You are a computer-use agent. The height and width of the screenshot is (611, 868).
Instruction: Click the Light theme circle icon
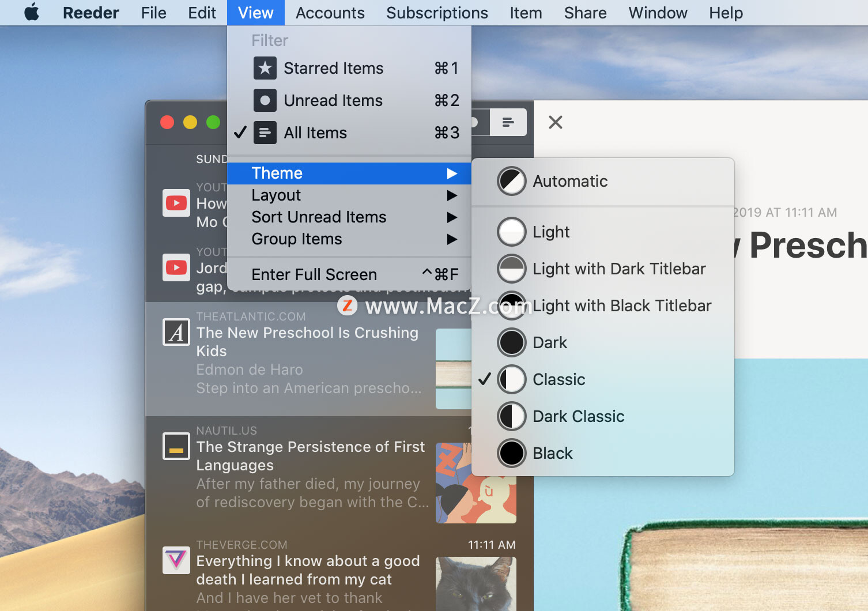coord(511,232)
